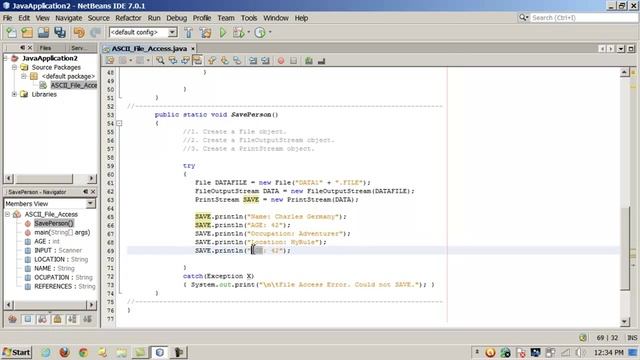The height and width of the screenshot is (360, 640).
Task: Click the Comment editor toolbar icon
Action: pos(309,60)
